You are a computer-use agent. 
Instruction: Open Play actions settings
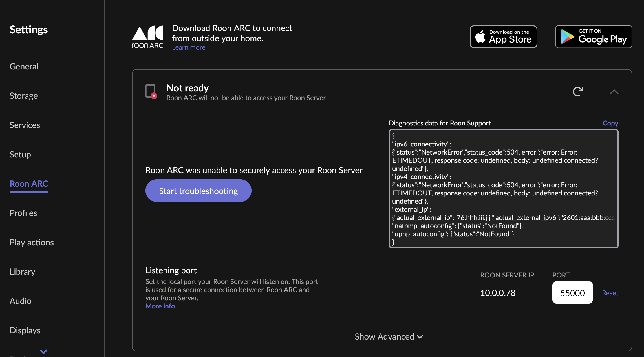(32, 243)
